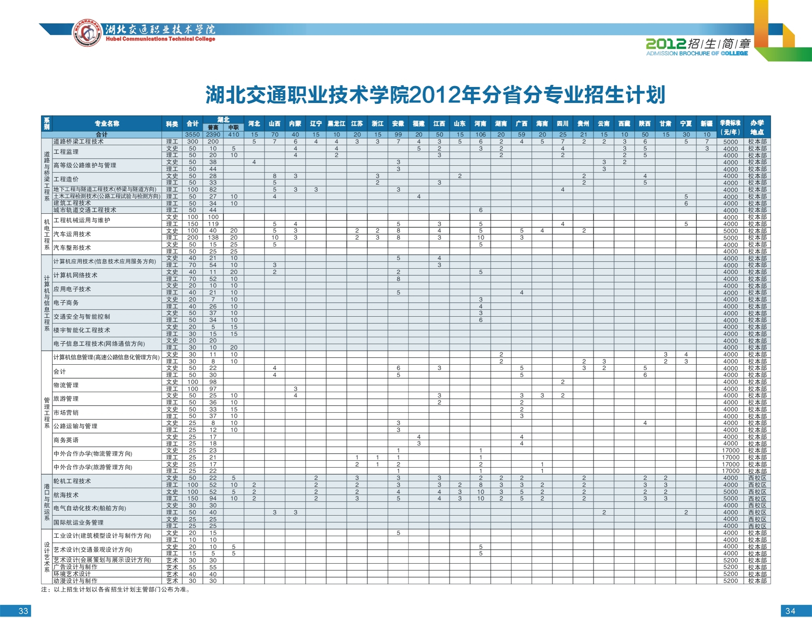
Task: Click the major name 国际航运业务管理
Action: click(x=78, y=523)
